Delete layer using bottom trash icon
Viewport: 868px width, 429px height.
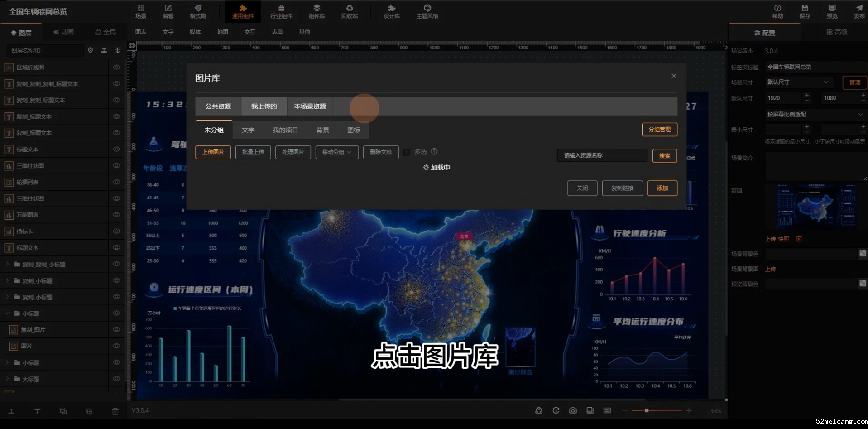(115, 411)
